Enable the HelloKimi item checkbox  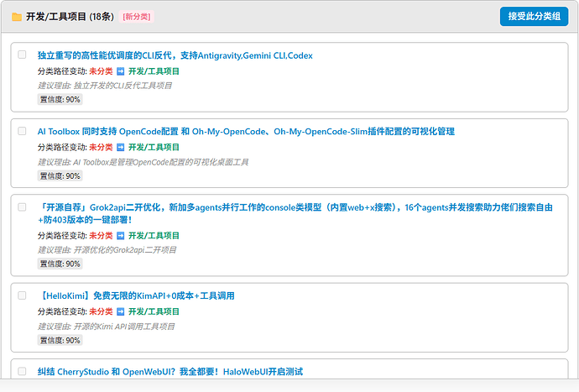pos(22,295)
